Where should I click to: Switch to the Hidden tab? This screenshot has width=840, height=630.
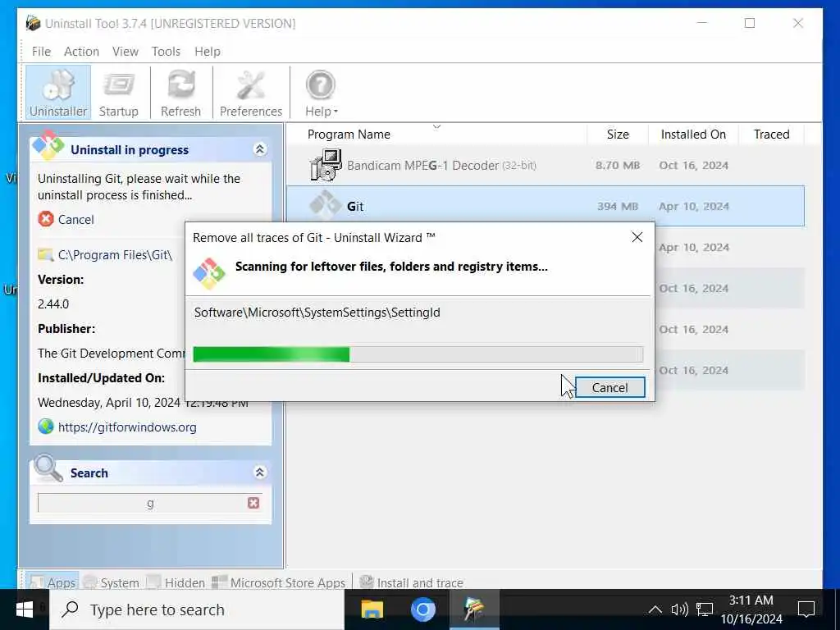tap(176, 582)
